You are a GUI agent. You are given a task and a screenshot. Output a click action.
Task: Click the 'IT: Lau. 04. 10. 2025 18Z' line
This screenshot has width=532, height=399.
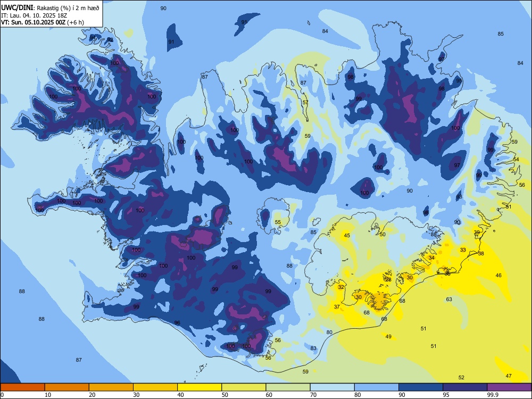[35, 15]
